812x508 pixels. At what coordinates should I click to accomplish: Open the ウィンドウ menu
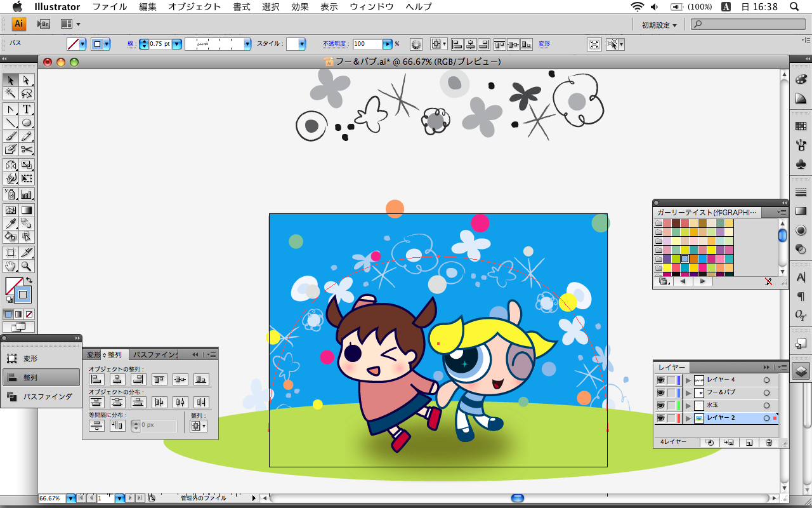pos(372,7)
